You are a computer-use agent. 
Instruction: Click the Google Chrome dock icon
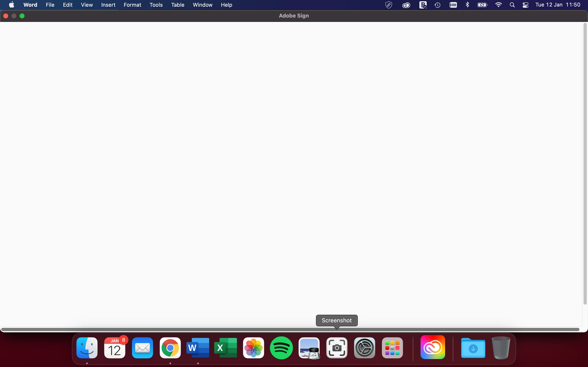170,348
